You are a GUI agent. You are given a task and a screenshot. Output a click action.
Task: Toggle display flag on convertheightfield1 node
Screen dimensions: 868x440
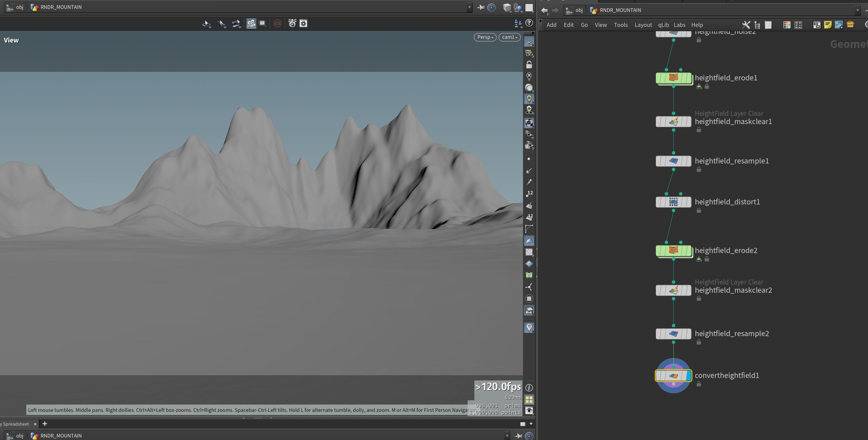pos(688,376)
